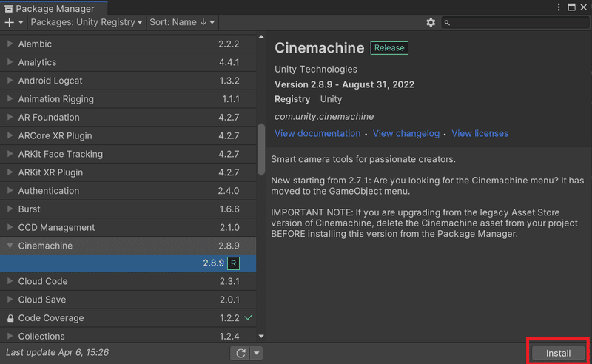Click in the package search field
This screenshot has width=592, height=364.
coord(515,23)
